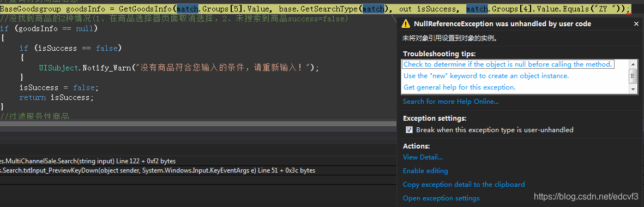This screenshot has height=207, width=644.
Task: Click 'if (goodsInfo == null)' line
Action: click(49, 28)
